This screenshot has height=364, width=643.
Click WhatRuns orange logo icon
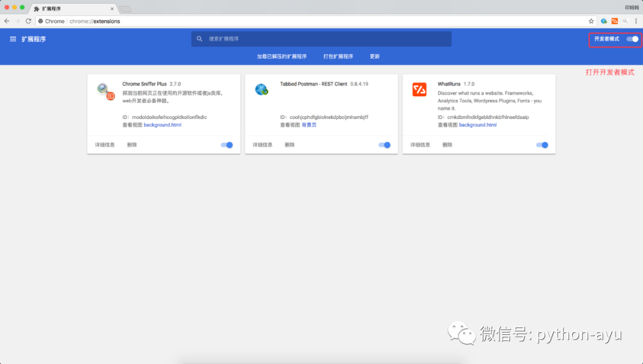(419, 89)
